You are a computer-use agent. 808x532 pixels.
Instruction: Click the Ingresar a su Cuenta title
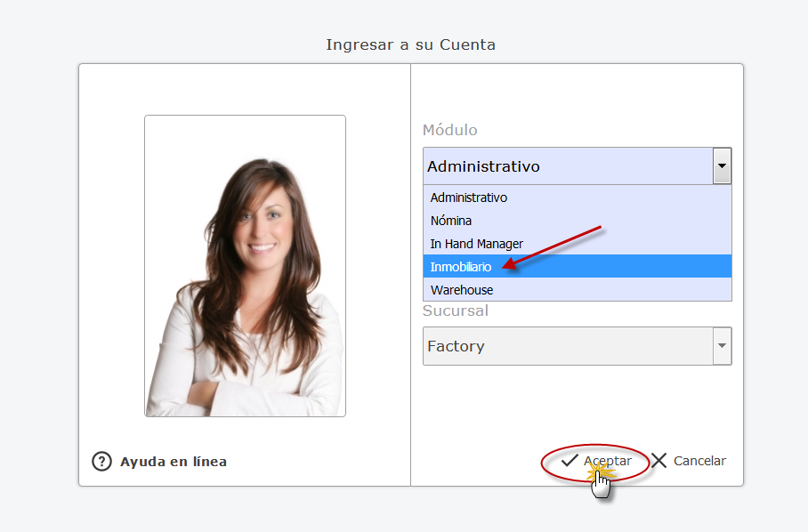click(x=411, y=44)
